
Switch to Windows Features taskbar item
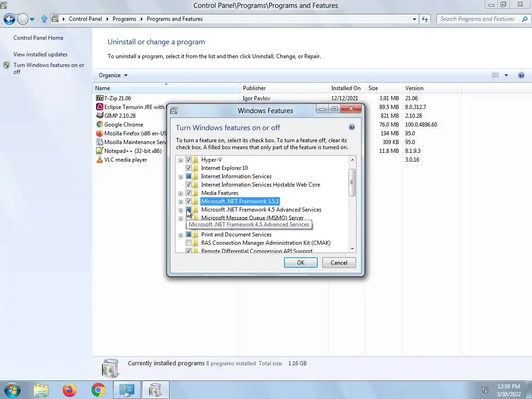[155, 390]
